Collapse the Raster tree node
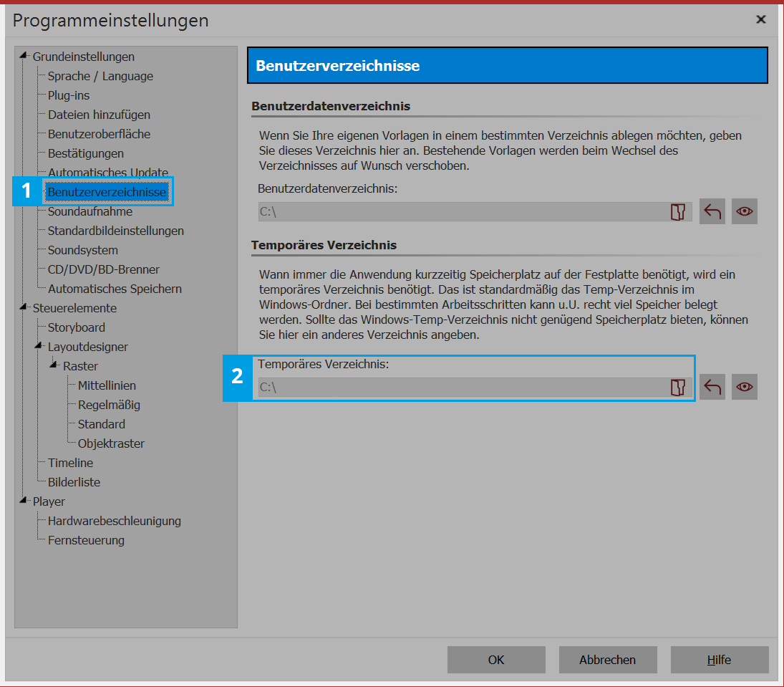The height and width of the screenshot is (687, 784). tap(55, 366)
